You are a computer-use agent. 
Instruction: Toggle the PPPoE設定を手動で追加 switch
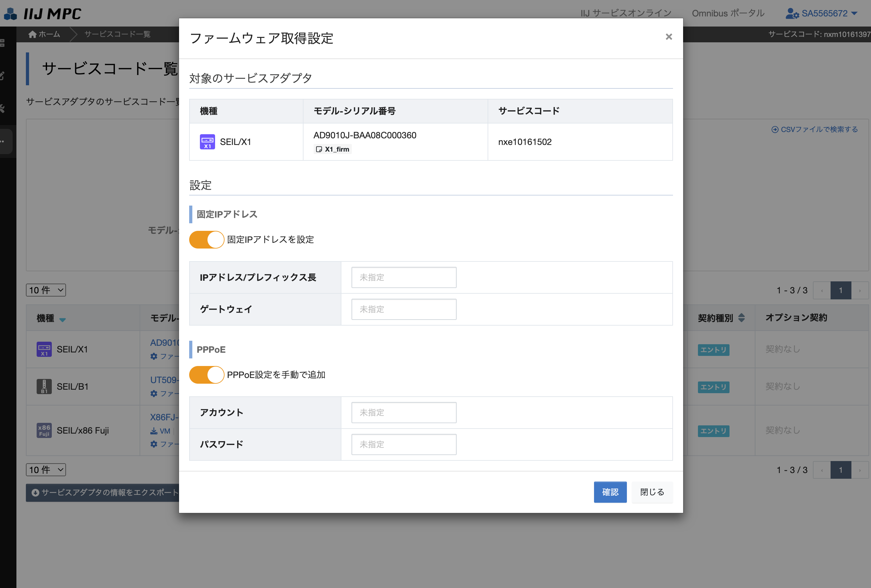(207, 375)
